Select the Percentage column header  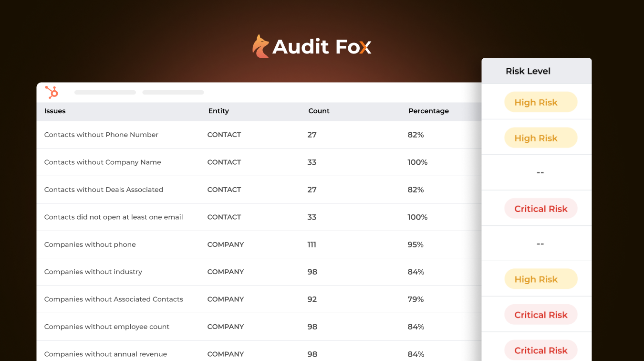[x=428, y=111]
